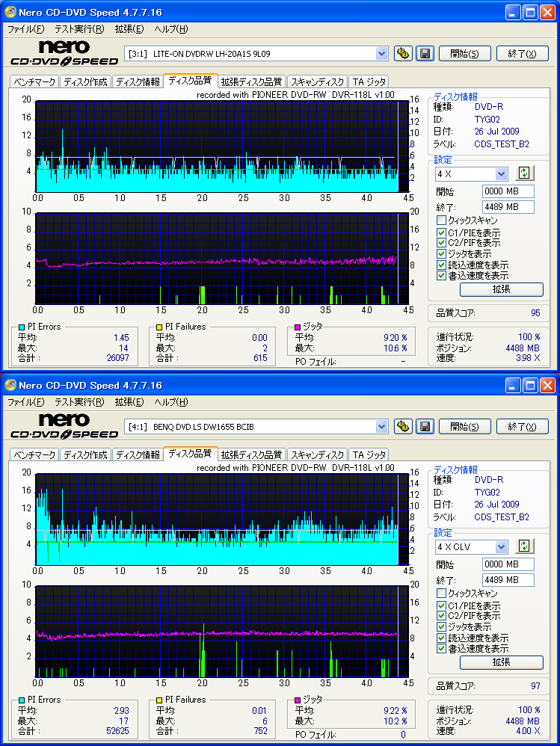The width and height of the screenshot is (560, 746).
Task: Click 開始(S) button in BENQ window
Action: tap(465, 426)
